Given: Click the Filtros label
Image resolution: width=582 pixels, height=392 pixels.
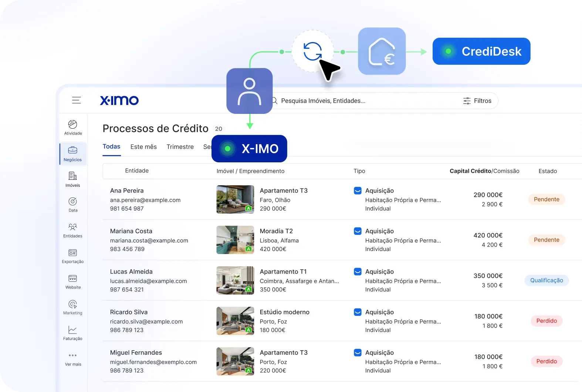Looking at the screenshot, I should click(x=483, y=101).
